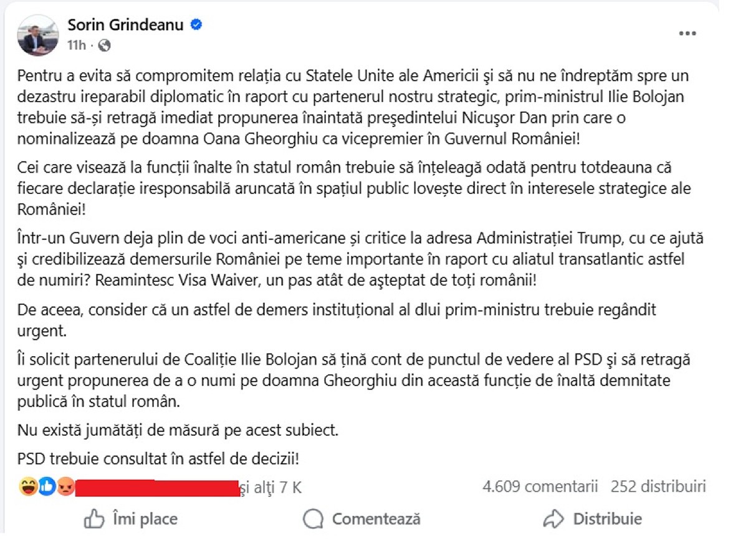This screenshot has height=560, width=748.
Task: Click the line "PSD trebuie consultat în astfel de decizii!"
Action: [x=159, y=460]
